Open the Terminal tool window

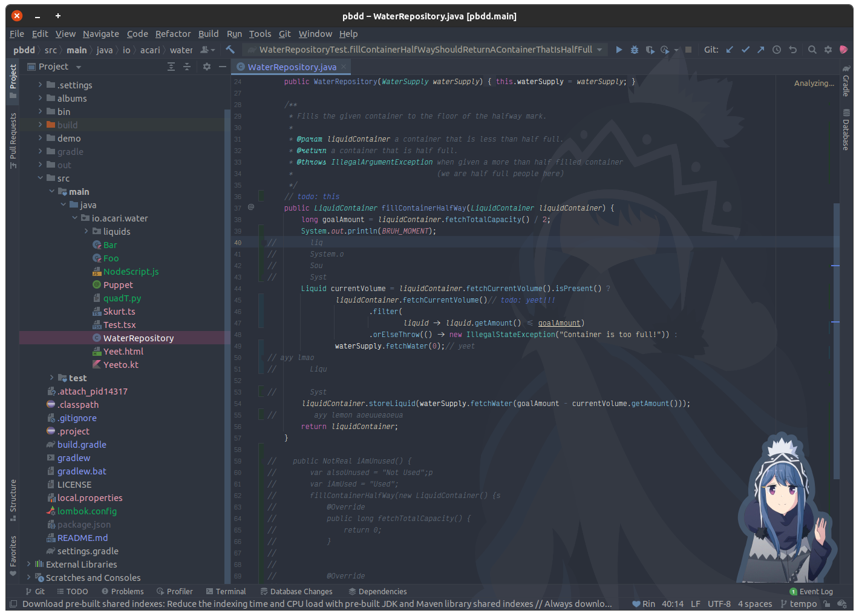(x=226, y=591)
